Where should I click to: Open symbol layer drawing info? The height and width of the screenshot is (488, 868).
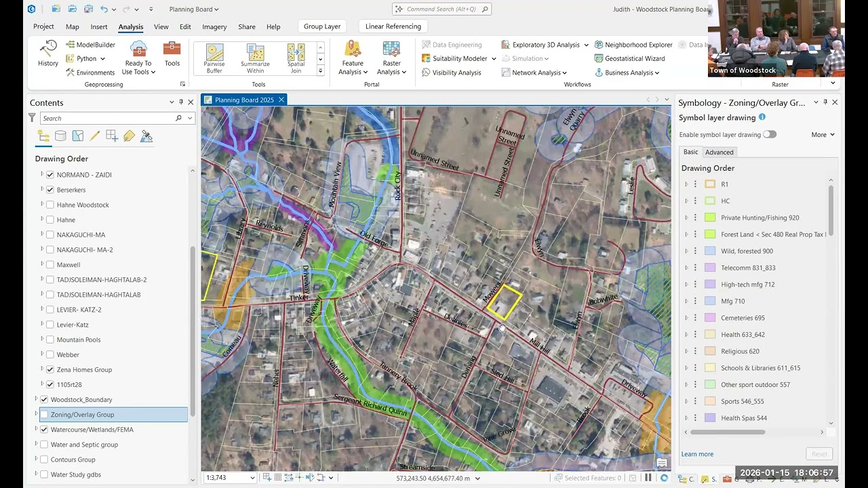[x=762, y=117]
